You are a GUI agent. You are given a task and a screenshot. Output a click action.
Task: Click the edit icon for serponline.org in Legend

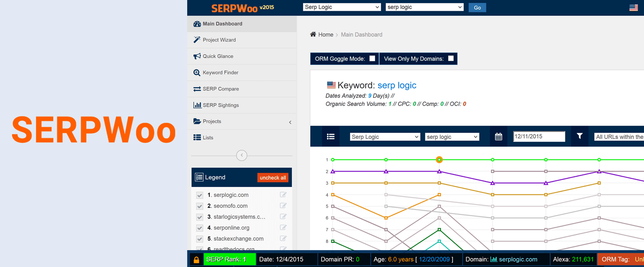click(283, 227)
